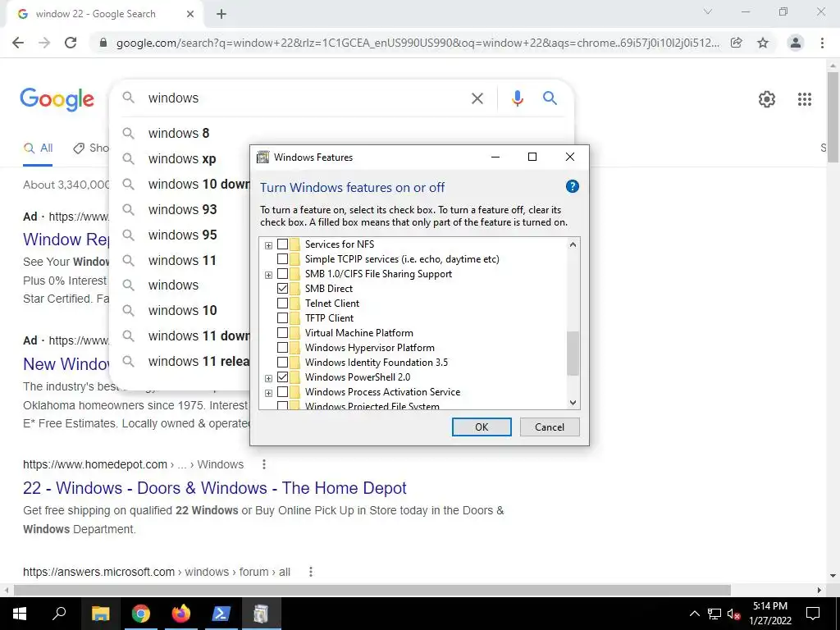Check Windows Hypervisor Platform checkbox
This screenshot has width=840, height=630.
[x=282, y=348]
